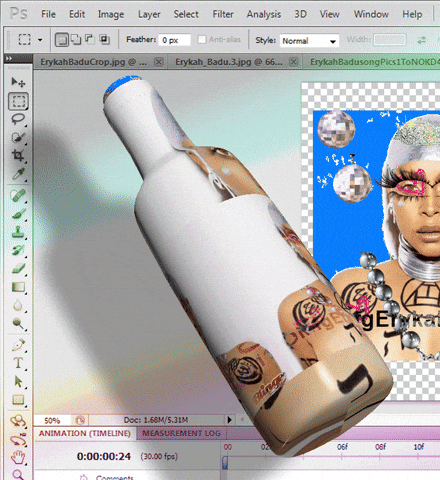Select the Move tool

(18, 82)
